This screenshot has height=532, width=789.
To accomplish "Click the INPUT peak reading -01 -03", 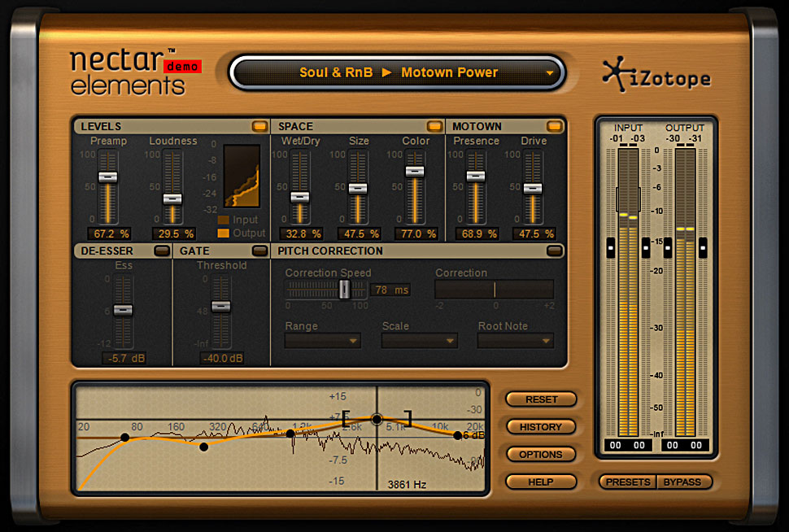I will [x=627, y=138].
